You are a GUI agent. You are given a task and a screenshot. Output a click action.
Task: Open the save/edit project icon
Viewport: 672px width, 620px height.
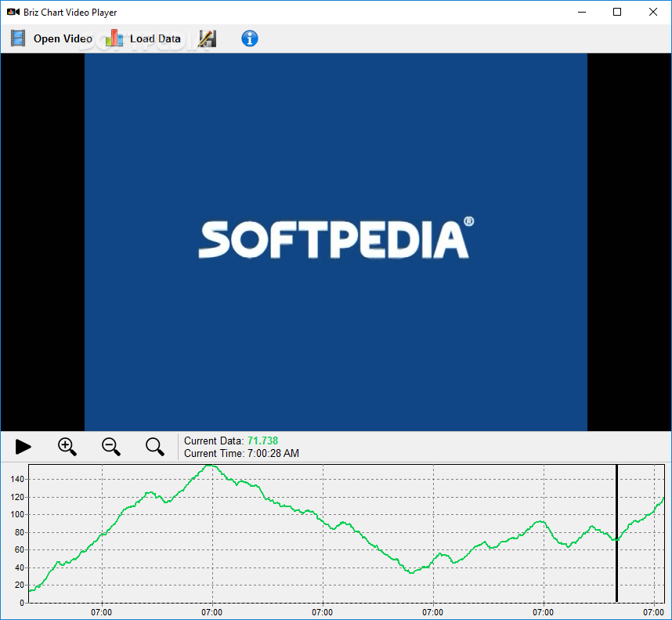click(208, 38)
